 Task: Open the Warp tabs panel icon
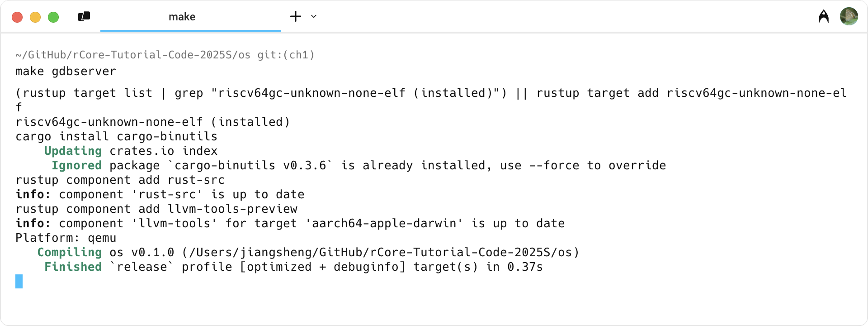coord(84,17)
